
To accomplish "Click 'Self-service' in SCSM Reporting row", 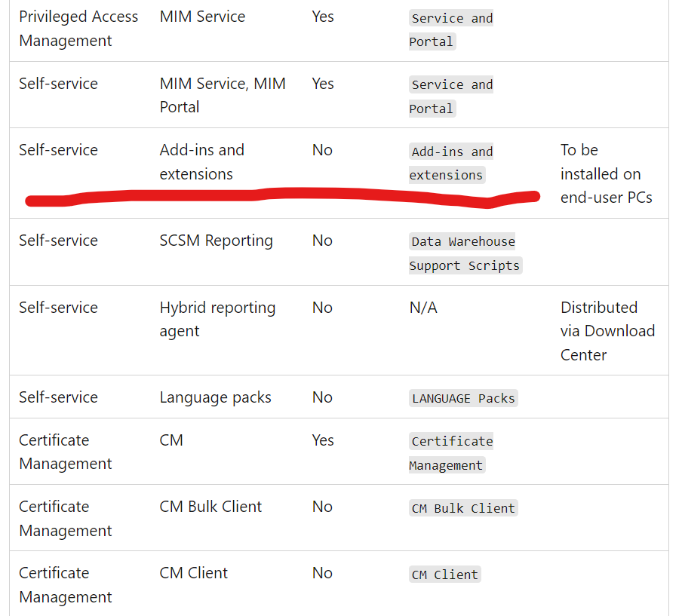I will click(x=58, y=241).
